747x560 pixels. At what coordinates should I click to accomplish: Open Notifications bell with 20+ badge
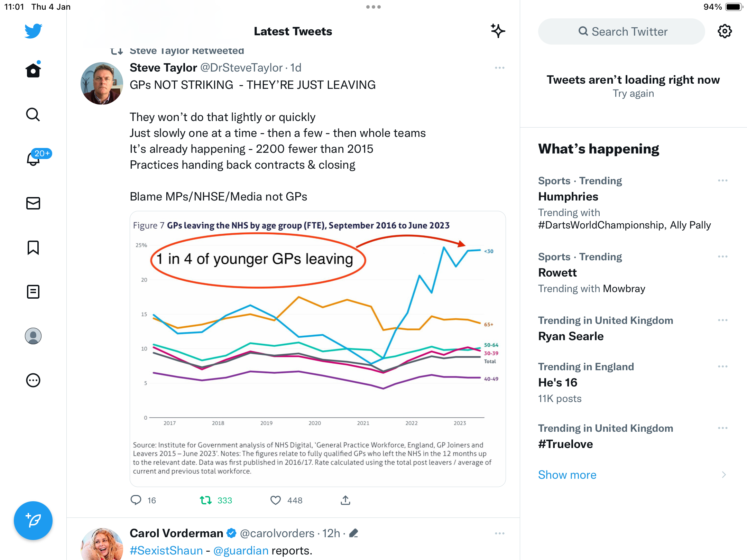pos(33,158)
